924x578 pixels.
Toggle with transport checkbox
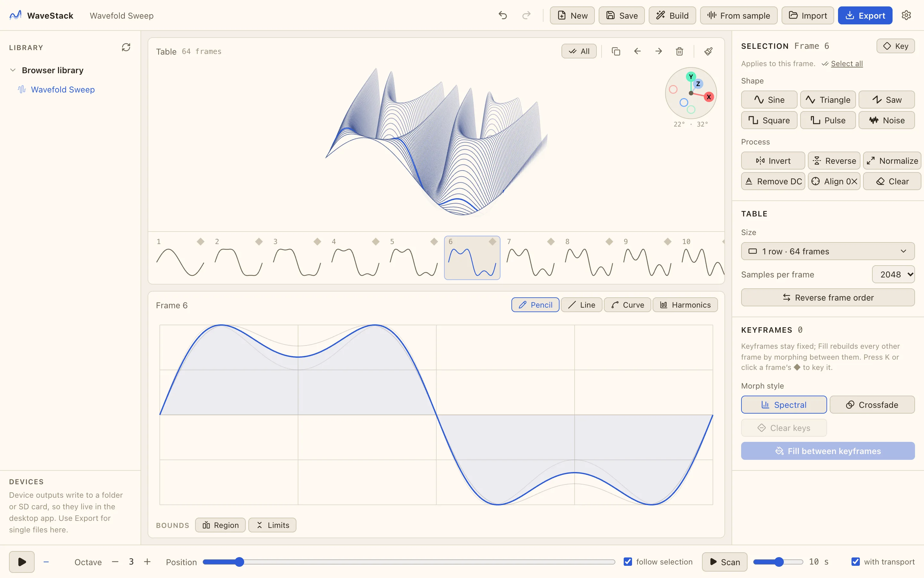[x=856, y=562]
